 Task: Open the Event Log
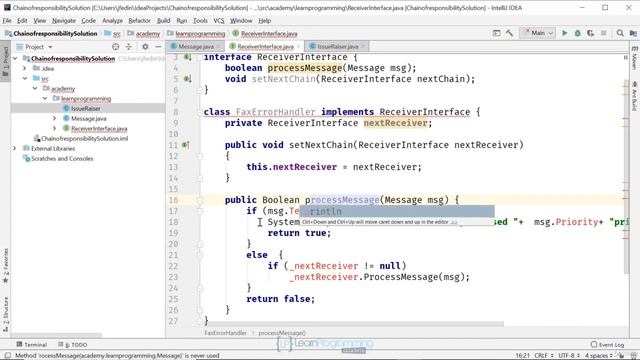pyautogui.click(x=607, y=344)
